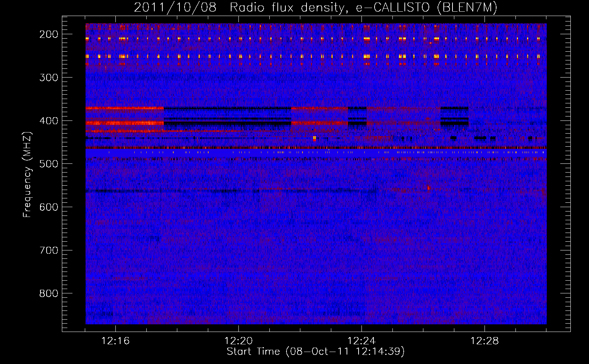Click the plot title '2011/10/08 Radio flux density'
Image resolution: width=589 pixels, height=364 pixels.
tap(316, 7)
